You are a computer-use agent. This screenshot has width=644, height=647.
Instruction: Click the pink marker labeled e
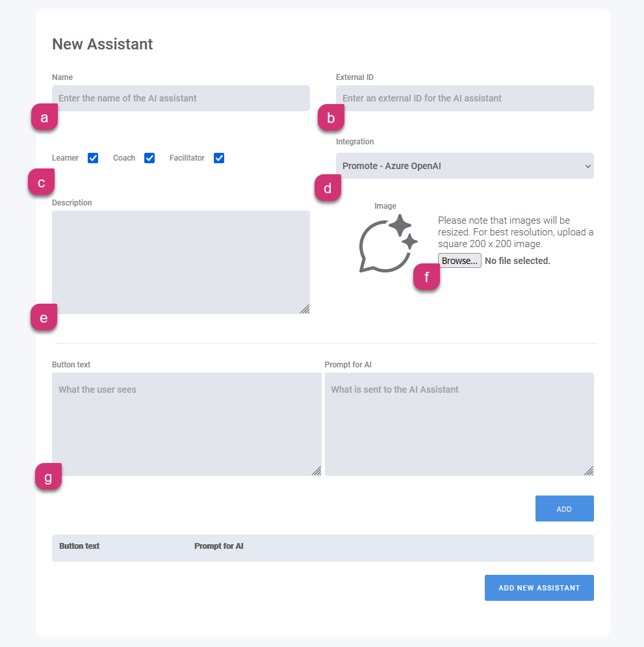44,318
